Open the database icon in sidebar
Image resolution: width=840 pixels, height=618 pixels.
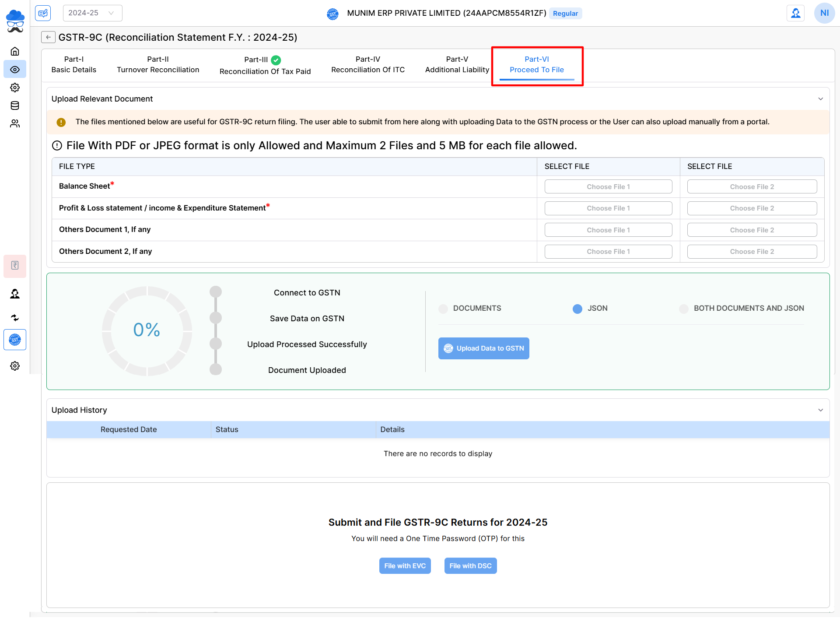pos(15,105)
